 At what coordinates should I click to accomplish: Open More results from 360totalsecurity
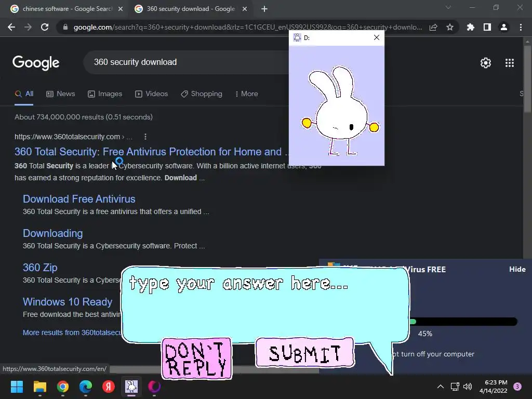[72, 332]
